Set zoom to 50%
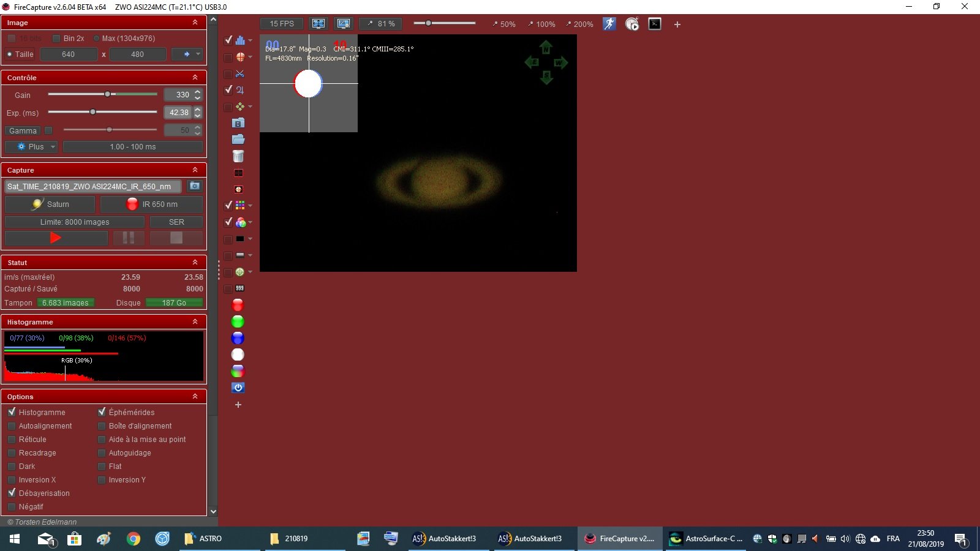Viewport: 980px width, 551px height. (504, 24)
